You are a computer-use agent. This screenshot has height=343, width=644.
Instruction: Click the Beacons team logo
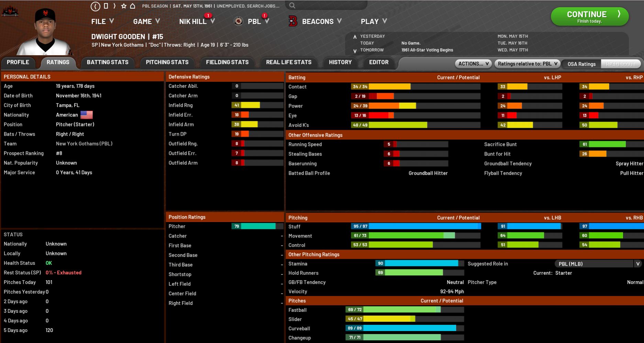[293, 21]
